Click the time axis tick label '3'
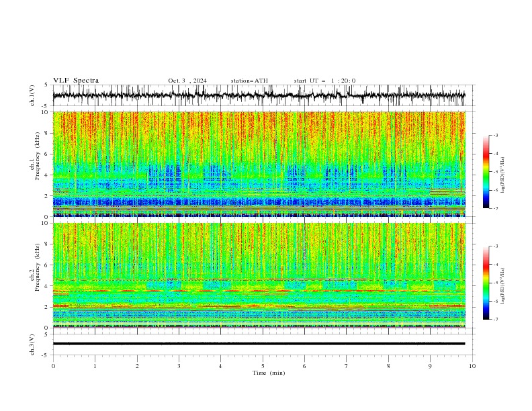Viewport: 532px width, 411px height. [x=179, y=366]
